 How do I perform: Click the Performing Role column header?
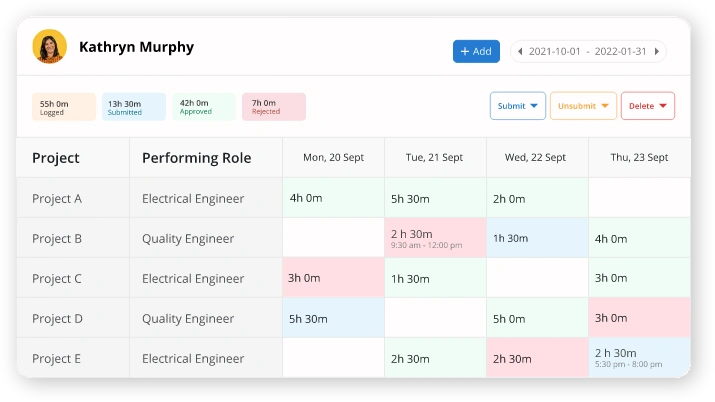click(196, 158)
